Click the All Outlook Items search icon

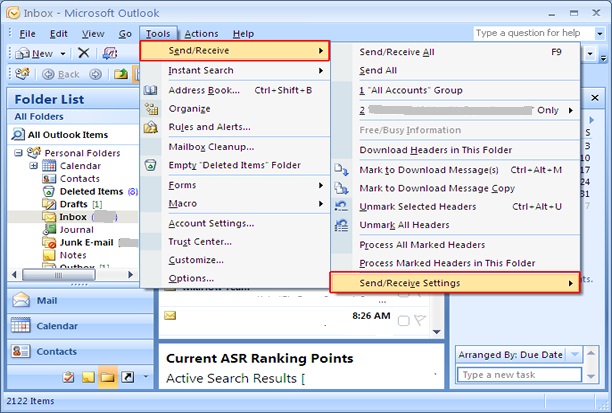tap(18, 135)
